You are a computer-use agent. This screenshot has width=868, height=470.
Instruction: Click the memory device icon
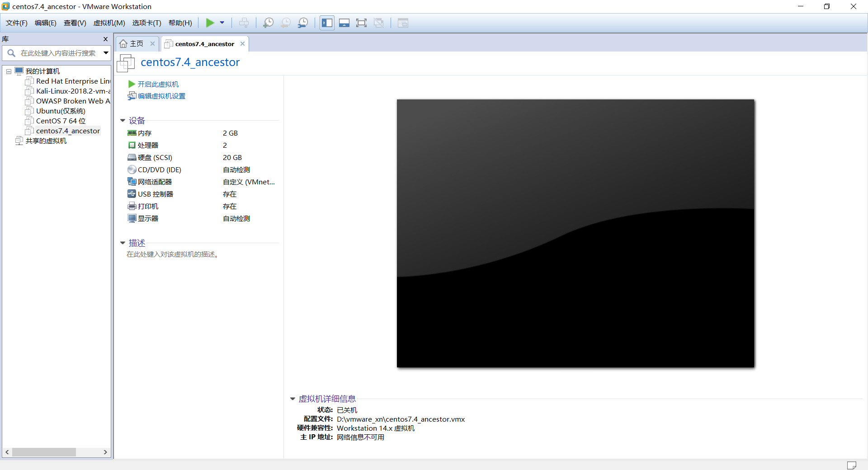[132, 132]
